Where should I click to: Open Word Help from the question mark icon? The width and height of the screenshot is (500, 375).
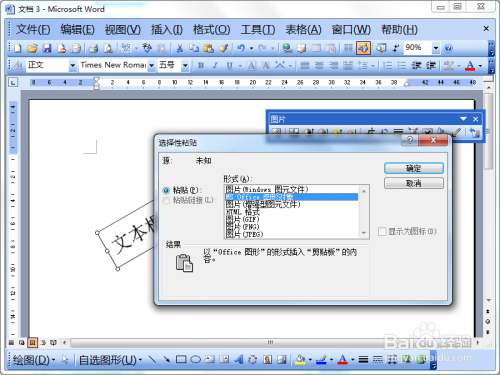(449, 48)
